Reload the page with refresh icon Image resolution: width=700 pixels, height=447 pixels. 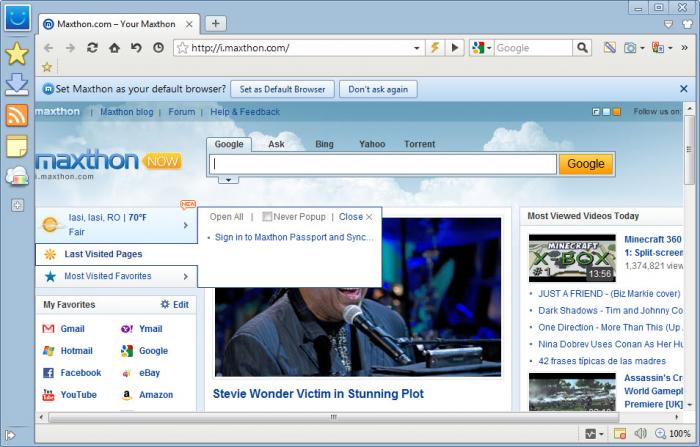92,48
